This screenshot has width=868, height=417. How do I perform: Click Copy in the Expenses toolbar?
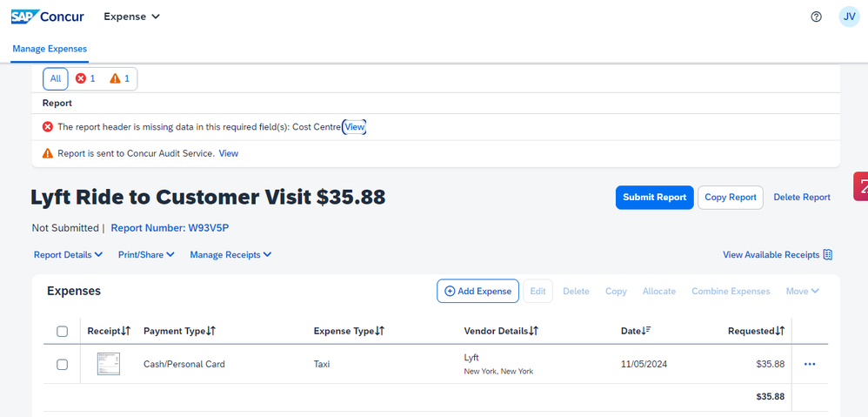click(x=616, y=292)
